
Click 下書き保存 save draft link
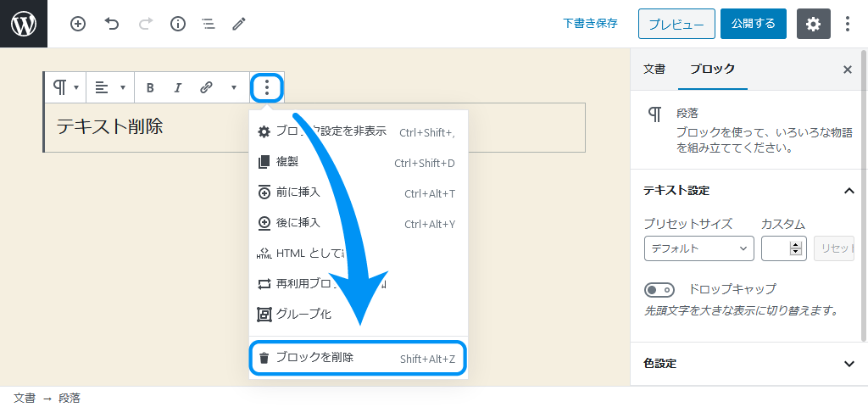pyautogui.click(x=590, y=23)
